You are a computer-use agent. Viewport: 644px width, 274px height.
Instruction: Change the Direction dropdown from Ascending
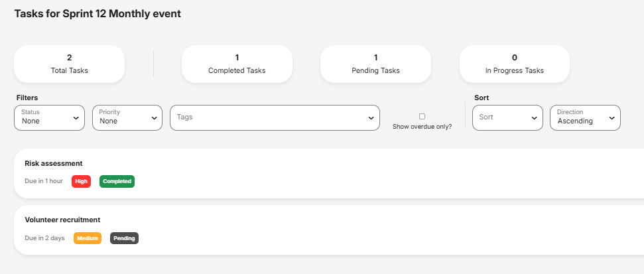585,117
